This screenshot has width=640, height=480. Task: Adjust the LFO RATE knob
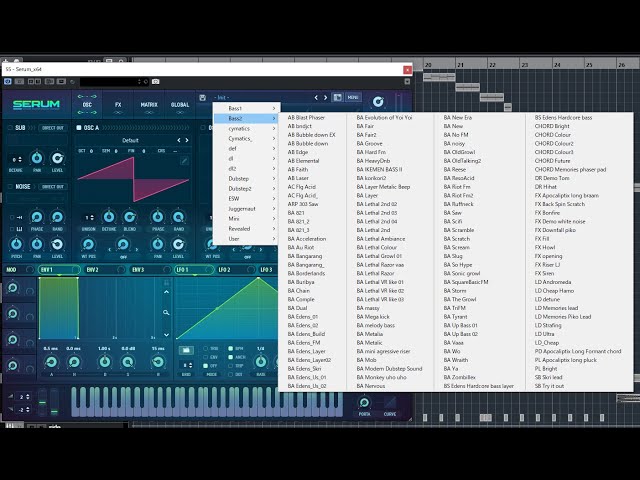(260, 362)
